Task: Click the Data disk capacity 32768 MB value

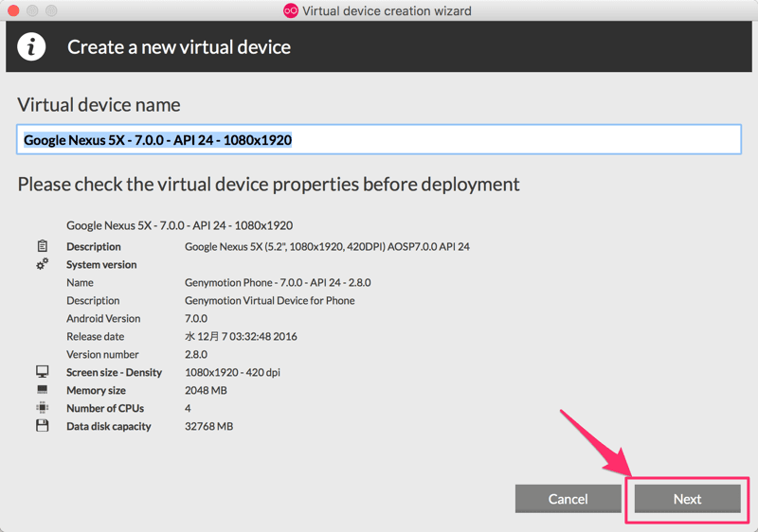Action: (208, 426)
